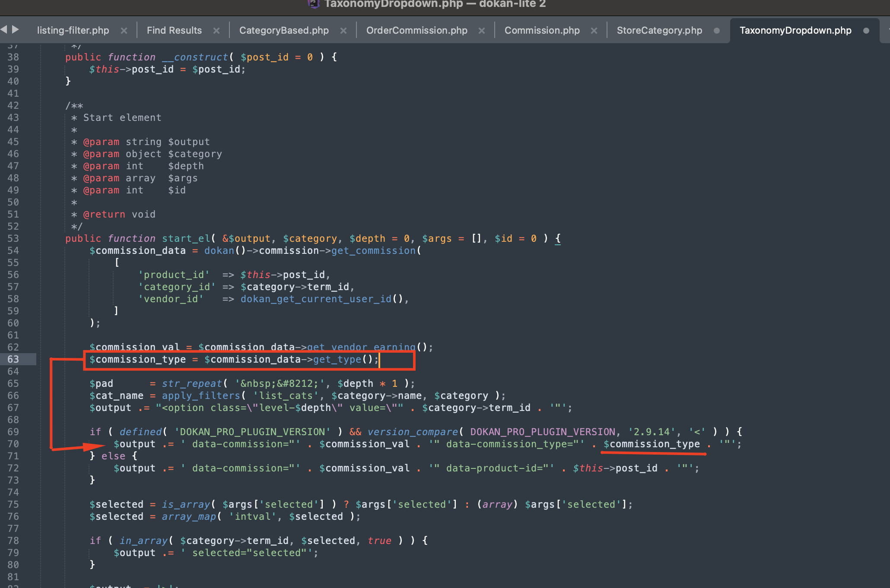Go to previous tab with left arrow
890x588 pixels.
4,29
